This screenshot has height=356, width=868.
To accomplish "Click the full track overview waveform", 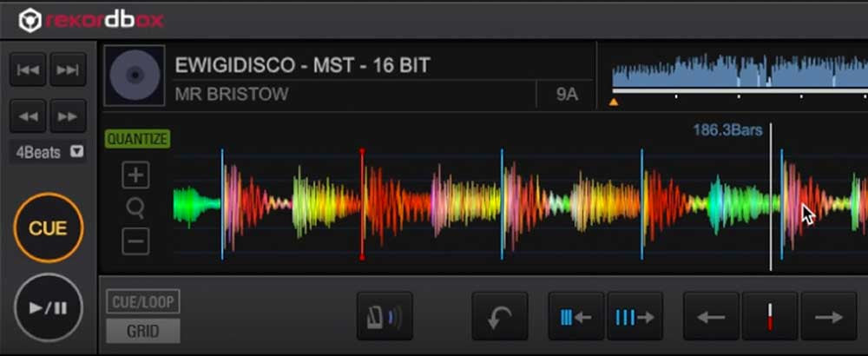I will point(740,71).
